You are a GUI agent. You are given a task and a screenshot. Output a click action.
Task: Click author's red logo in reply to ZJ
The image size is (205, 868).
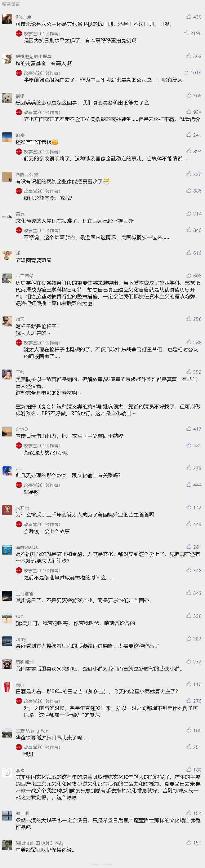click(x=19, y=485)
